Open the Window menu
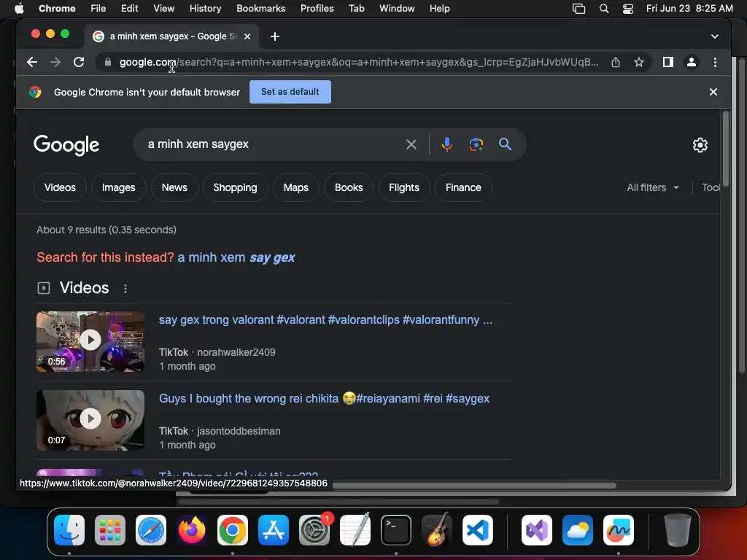The image size is (747, 560). coord(397,9)
